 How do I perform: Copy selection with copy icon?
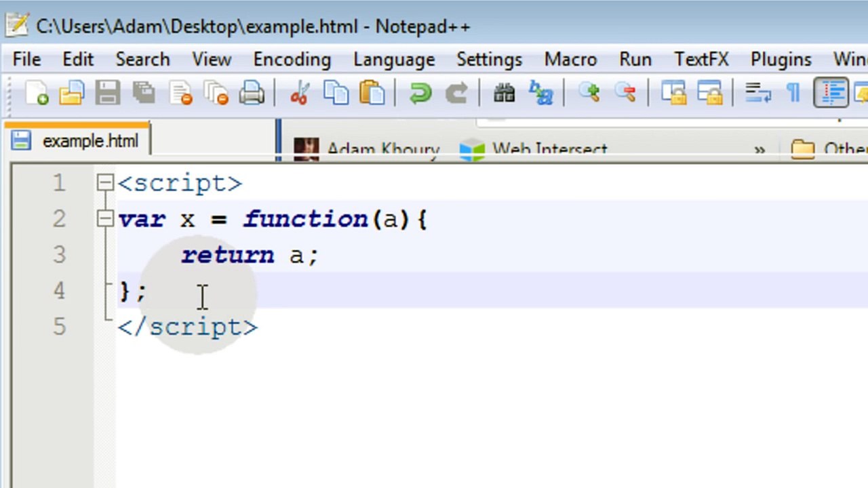(x=336, y=93)
